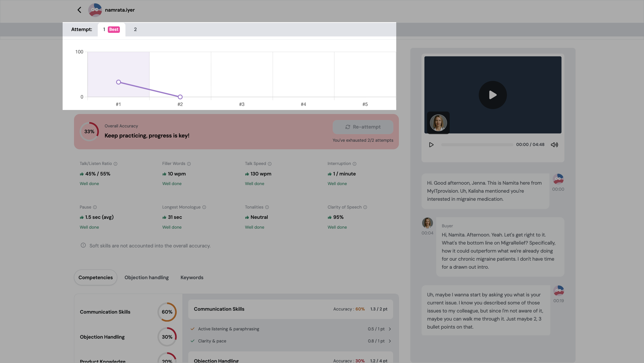Switch to the Objection handling tab
Viewport: 644px width, 363px height.
146,278
